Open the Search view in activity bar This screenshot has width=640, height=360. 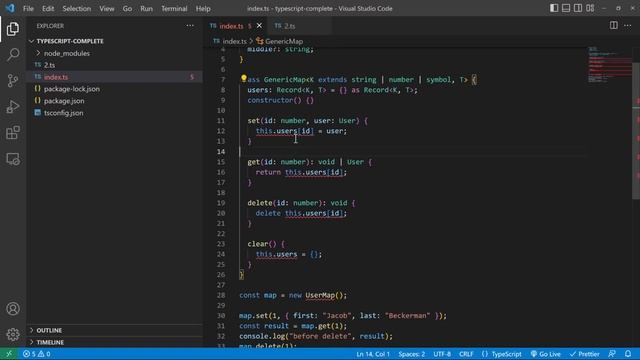click(x=13, y=54)
